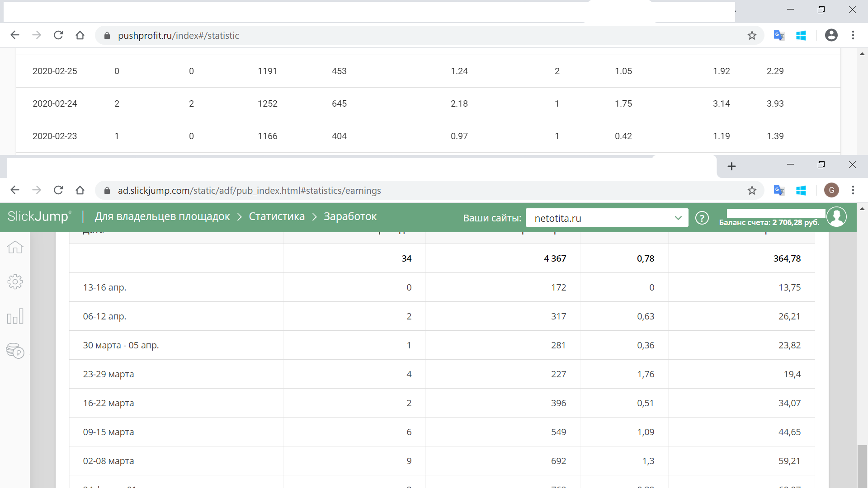868x488 pixels.
Task: Go home in the slickjump browser window
Action: pos(80,190)
